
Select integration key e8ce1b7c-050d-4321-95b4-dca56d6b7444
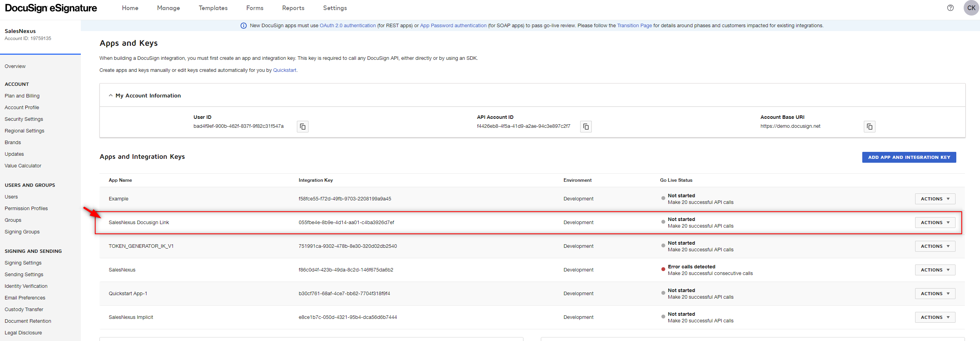point(348,317)
